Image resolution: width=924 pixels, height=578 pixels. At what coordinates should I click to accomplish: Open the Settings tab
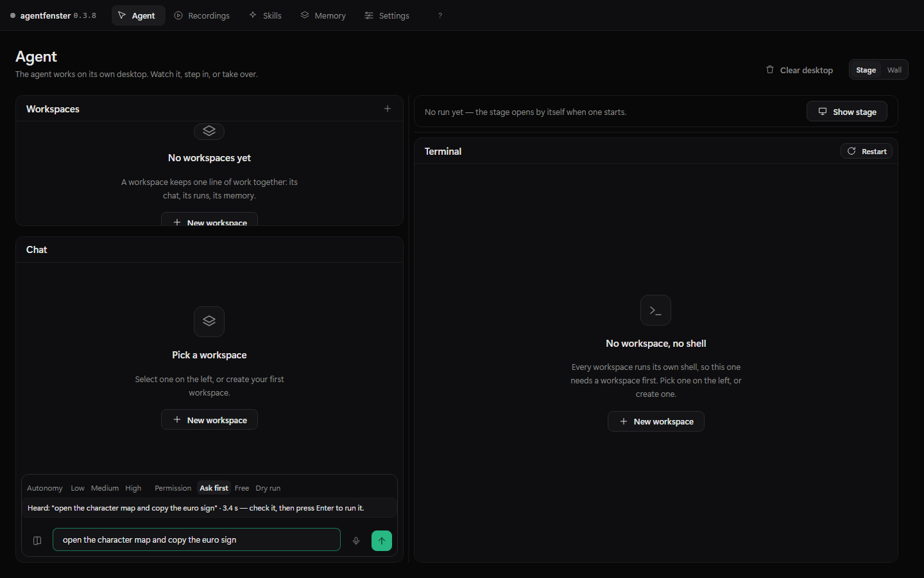pyautogui.click(x=387, y=15)
